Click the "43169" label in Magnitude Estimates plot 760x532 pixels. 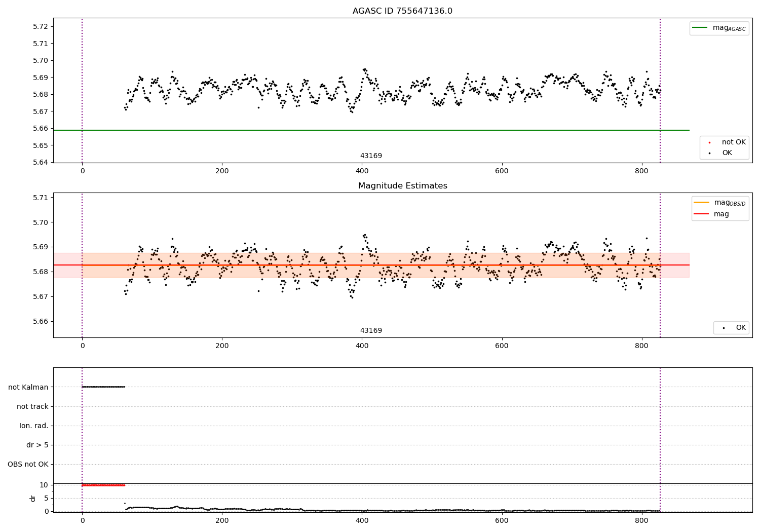point(371,331)
